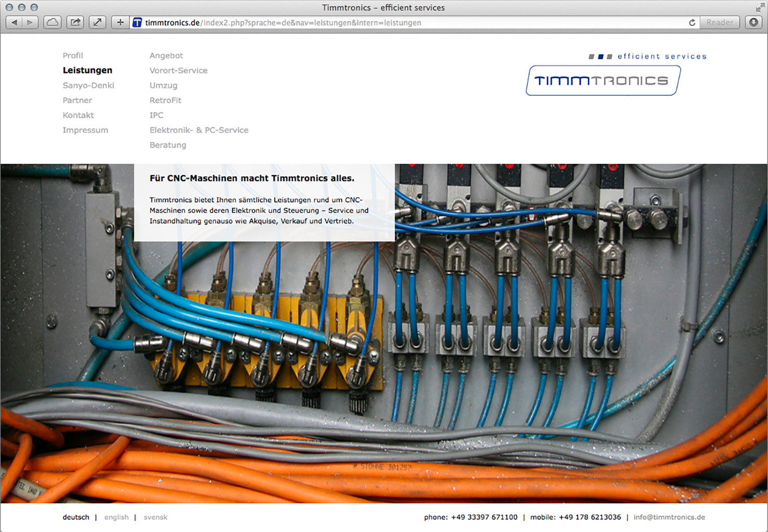Switch the site language to english
The height and width of the screenshot is (532, 768).
point(117,517)
